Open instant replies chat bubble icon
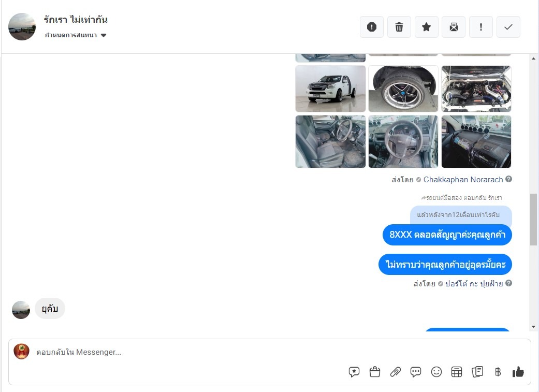Screen dimensions: 539x392 click(416, 372)
